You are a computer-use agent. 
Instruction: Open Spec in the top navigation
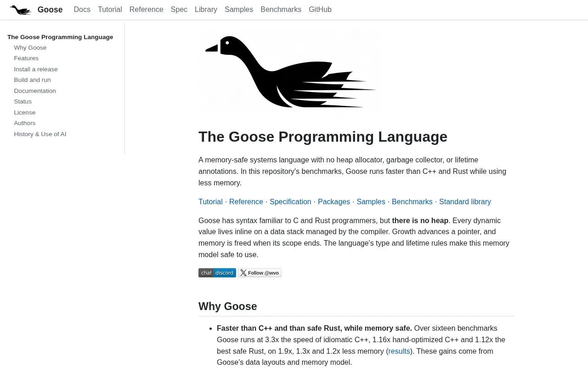(179, 10)
